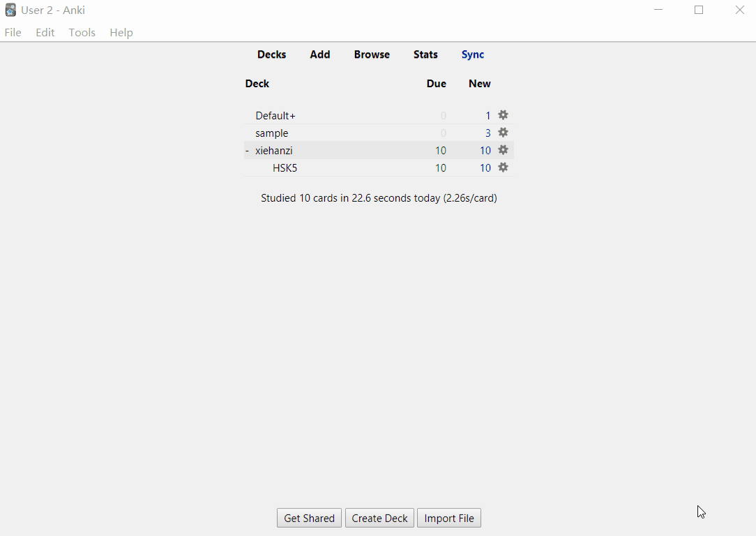
Task: Click the Create Deck button
Action: [x=379, y=518]
